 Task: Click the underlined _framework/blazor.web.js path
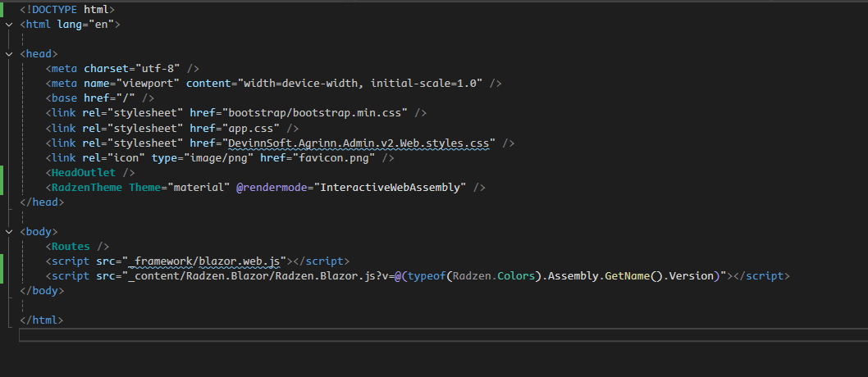point(207,261)
